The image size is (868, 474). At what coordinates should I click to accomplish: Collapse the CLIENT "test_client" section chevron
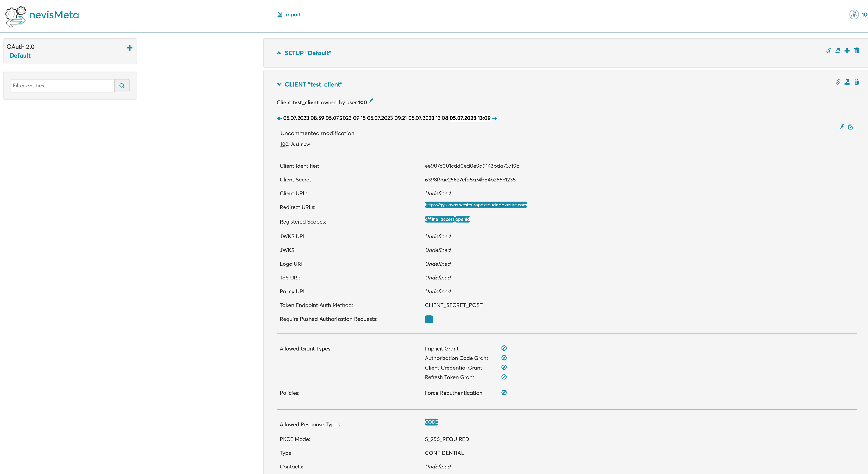[x=279, y=84]
